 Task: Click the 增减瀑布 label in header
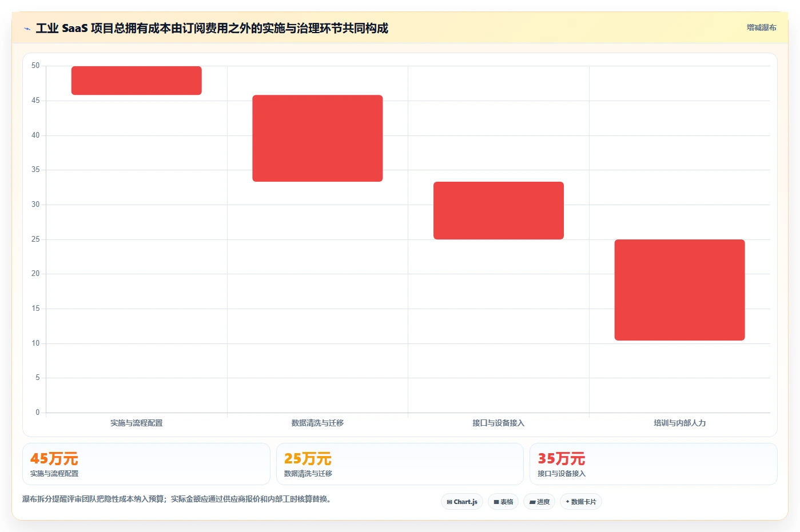(761, 27)
